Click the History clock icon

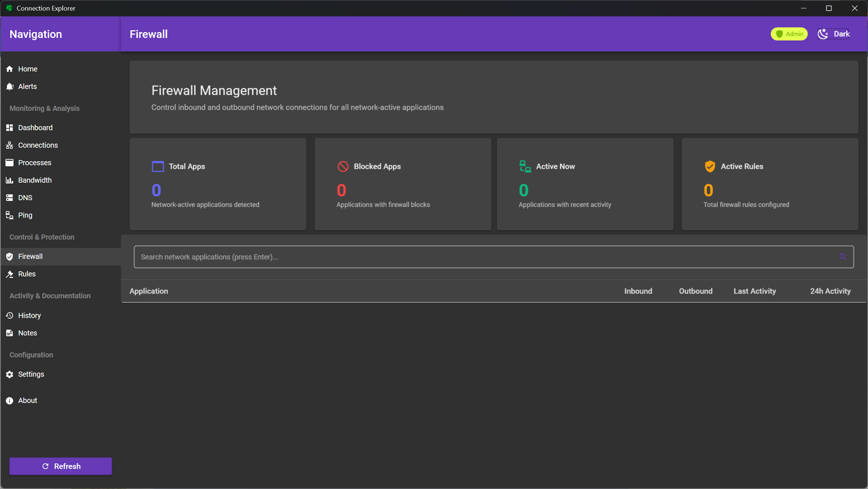point(10,316)
